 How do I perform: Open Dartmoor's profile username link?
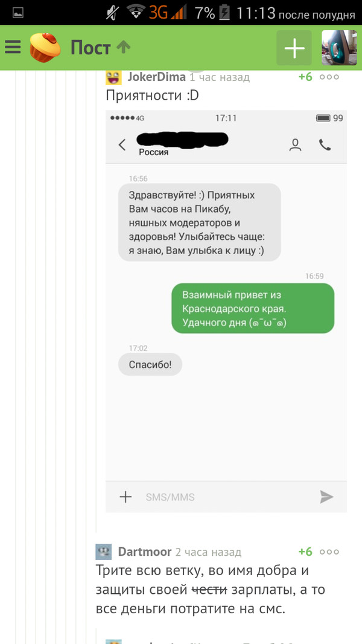(x=145, y=552)
